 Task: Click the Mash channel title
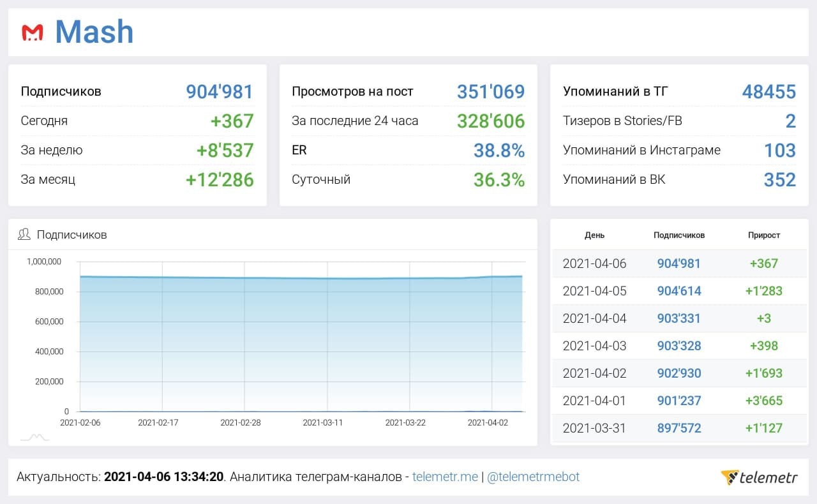[94, 32]
